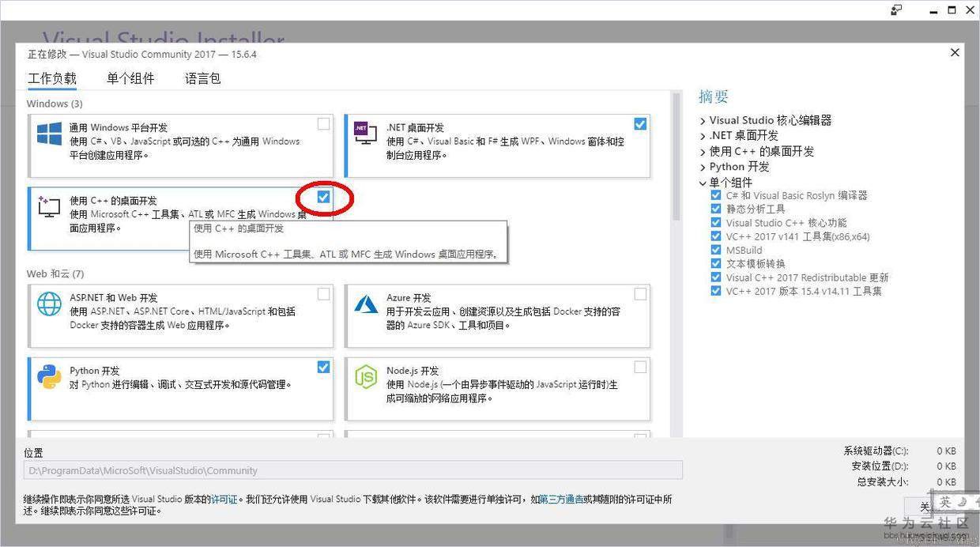This screenshot has width=980, height=547.
Task: Uncheck the .NET 桌面开发 workload checkbox
Action: coord(640,124)
